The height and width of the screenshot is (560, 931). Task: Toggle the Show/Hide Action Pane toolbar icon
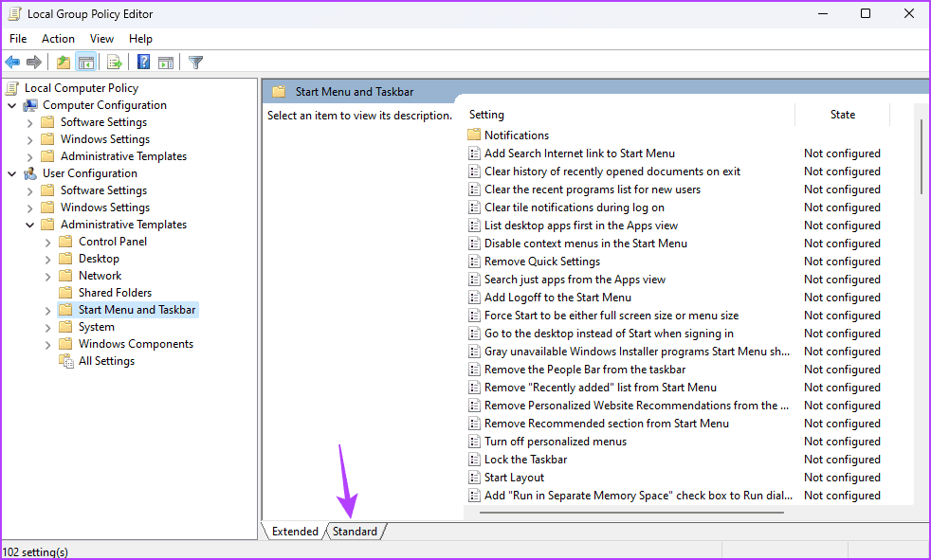click(x=166, y=62)
